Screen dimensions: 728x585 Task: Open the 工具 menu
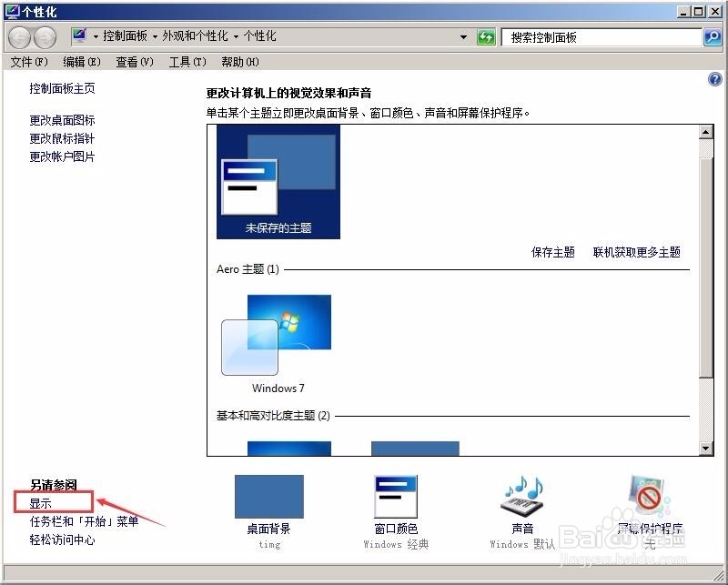coord(187,61)
